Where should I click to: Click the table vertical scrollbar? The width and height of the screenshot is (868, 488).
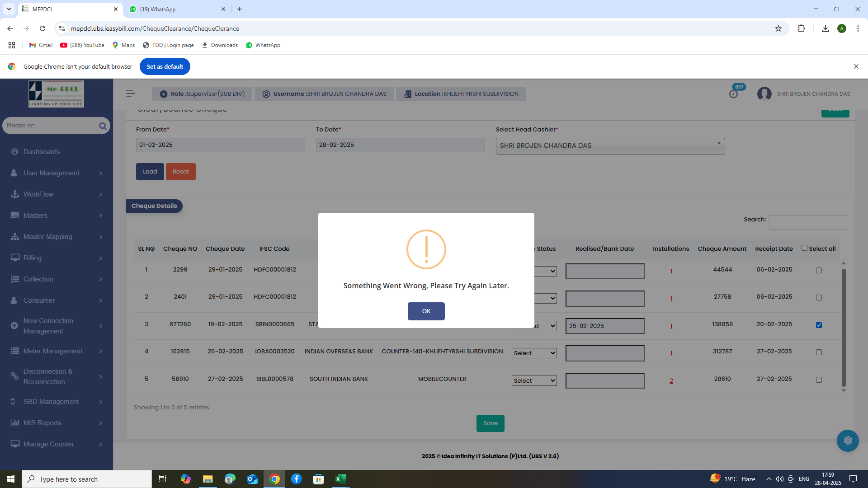[x=844, y=327]
